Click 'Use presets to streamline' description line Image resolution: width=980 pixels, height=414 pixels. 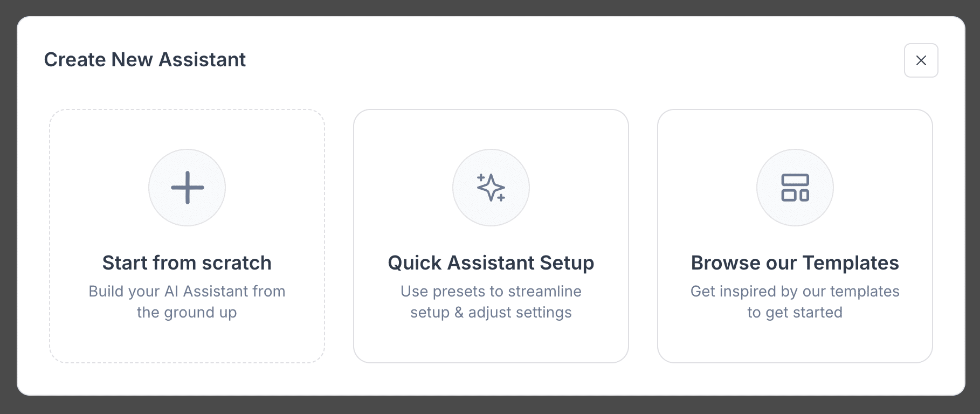[x=491, y=291]
